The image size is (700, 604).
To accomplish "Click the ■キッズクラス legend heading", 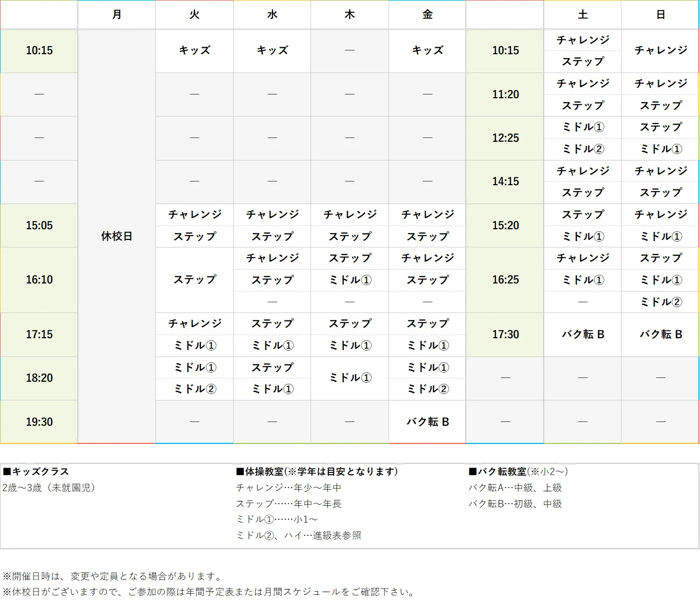I will point(35,471).
